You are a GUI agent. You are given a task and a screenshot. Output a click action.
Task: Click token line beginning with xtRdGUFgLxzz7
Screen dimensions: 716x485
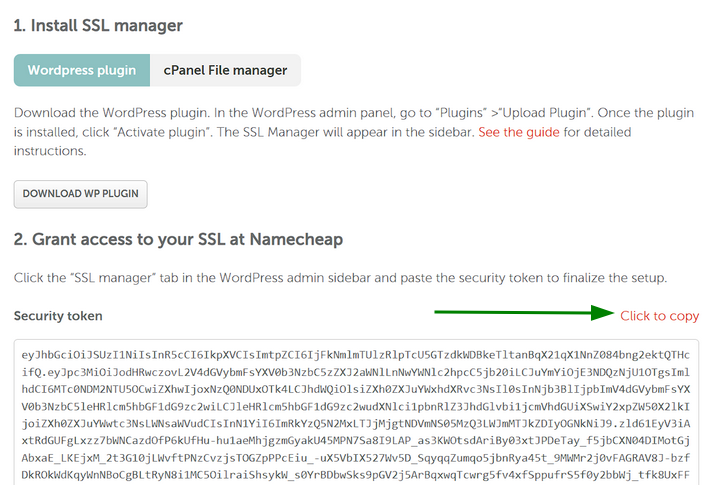(356, 441)
